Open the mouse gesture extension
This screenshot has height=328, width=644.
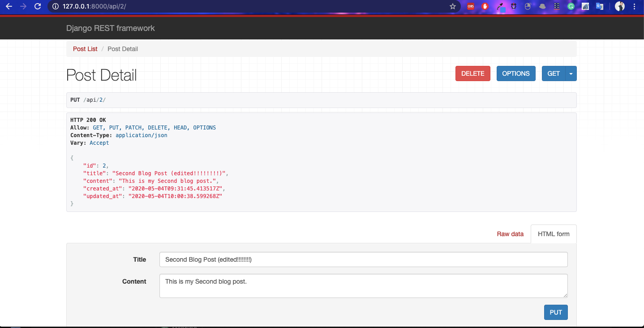[x=528, y=6]
